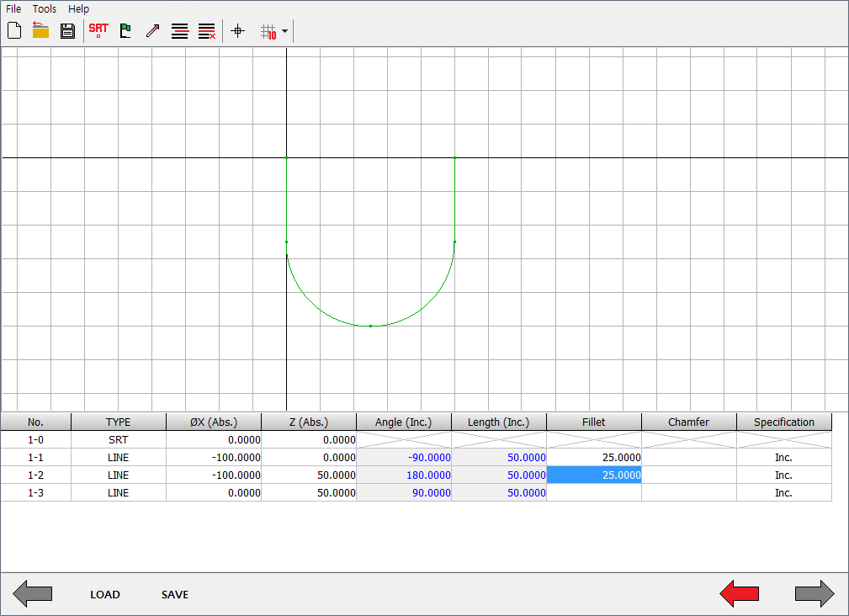Click the red SRT start point icon

click(98, 31)
